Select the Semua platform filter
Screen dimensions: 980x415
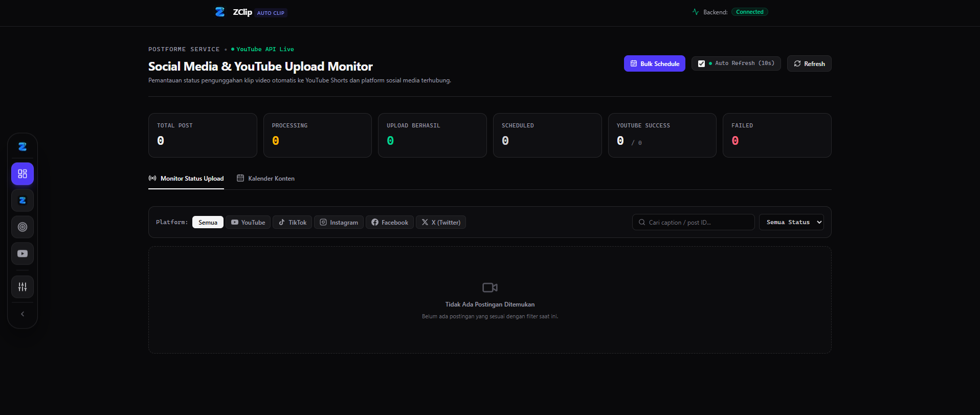(208, 222)
